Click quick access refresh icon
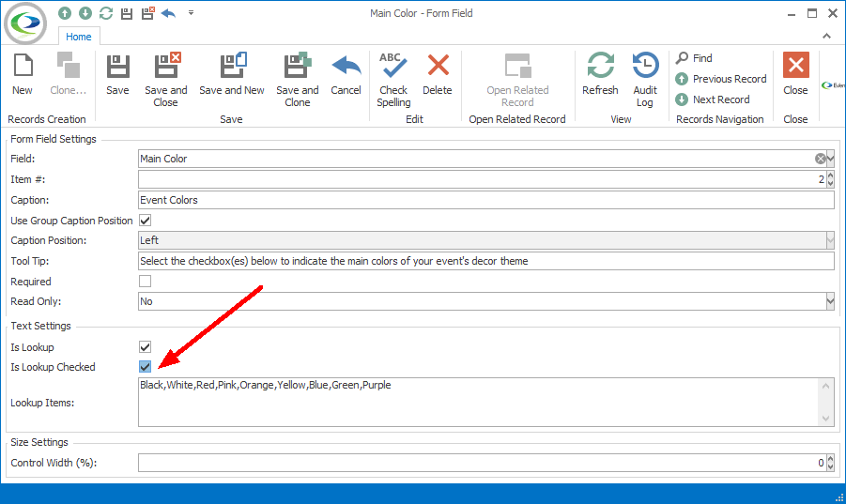Viewport: 846px width, 504px height. coord(106,13)
